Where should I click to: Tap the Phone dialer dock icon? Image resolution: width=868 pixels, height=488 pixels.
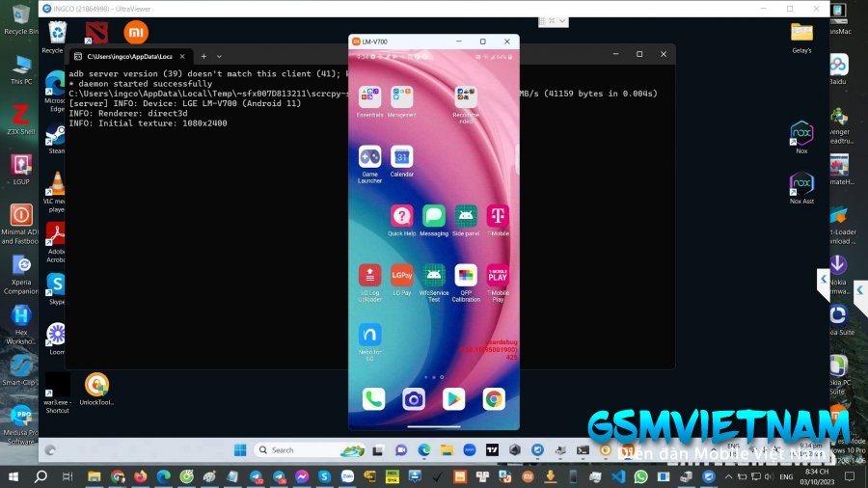pyautogui.click(x=373, y=399)
